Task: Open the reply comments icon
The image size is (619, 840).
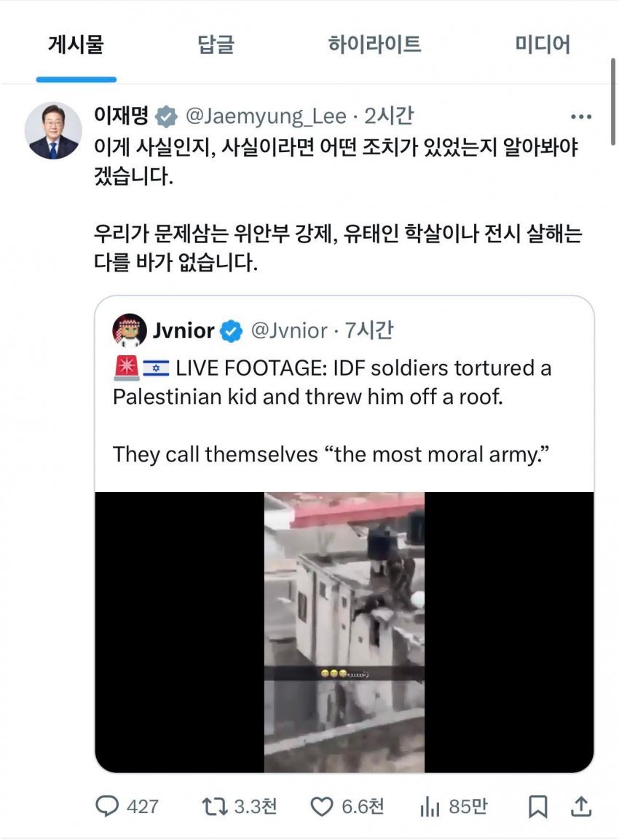Action: click(x=108, y=806)
